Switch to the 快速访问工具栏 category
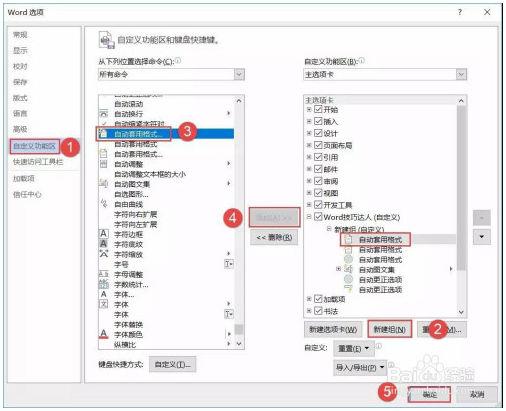This screenshot has height=411, width=506. click(38, 162)
